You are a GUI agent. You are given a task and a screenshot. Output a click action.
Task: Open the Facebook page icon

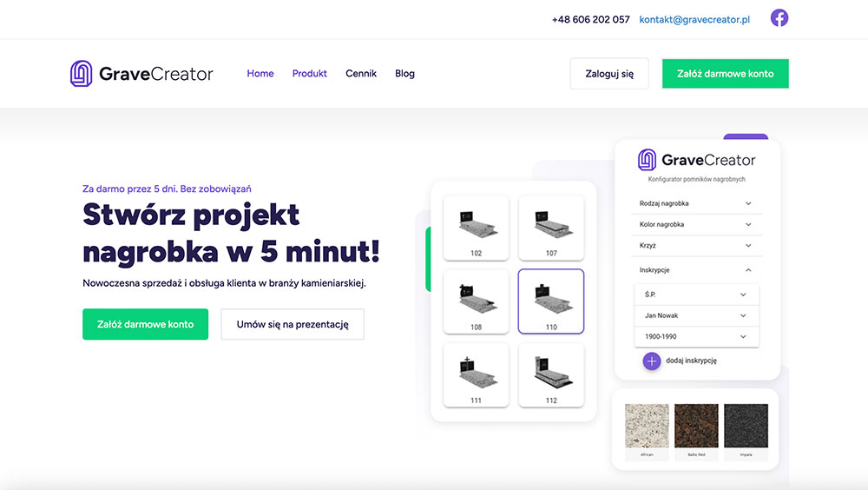pyautogui.click(x=779, y=18)
